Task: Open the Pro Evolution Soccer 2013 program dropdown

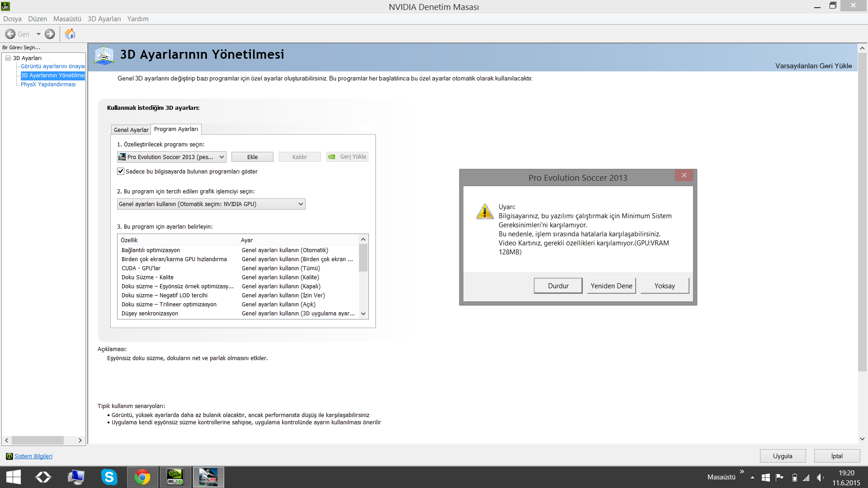Action: [x=172, y=157]
